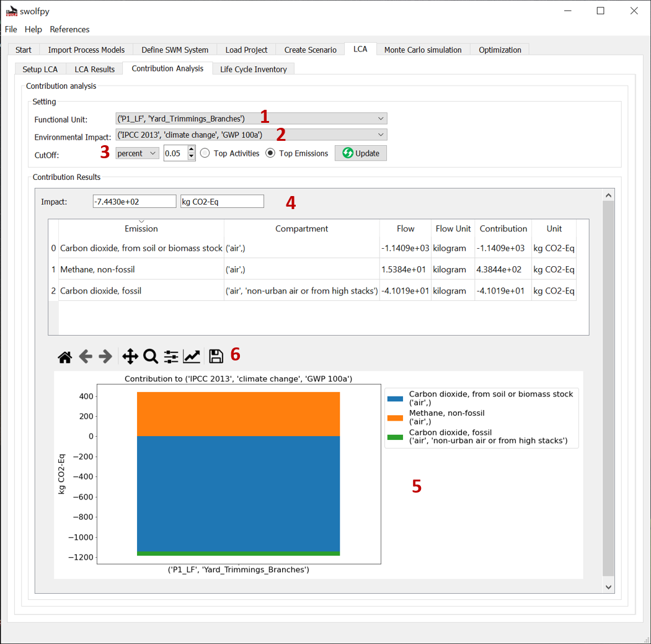
Task: Activate the zoom magnifier tool
Action: (x=150, y=357)
